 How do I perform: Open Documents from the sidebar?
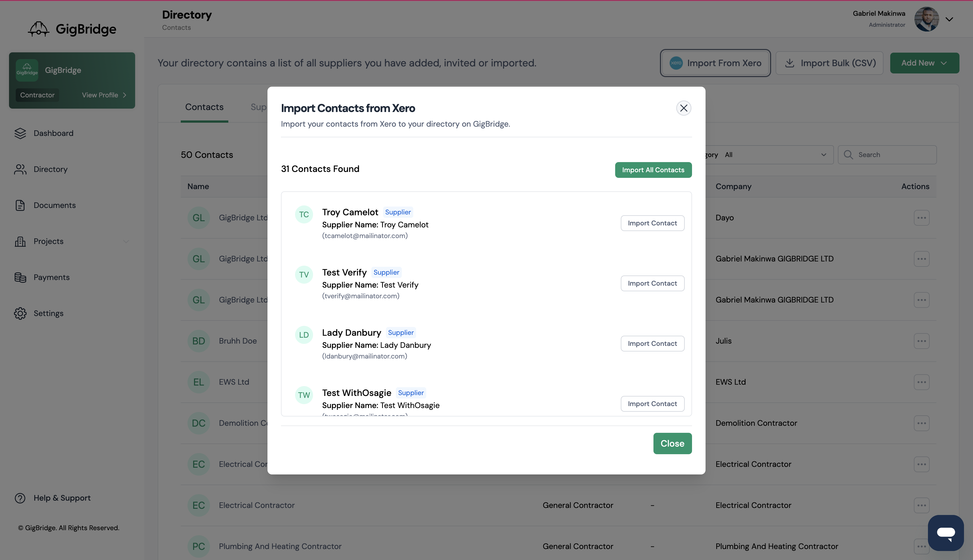55,205
